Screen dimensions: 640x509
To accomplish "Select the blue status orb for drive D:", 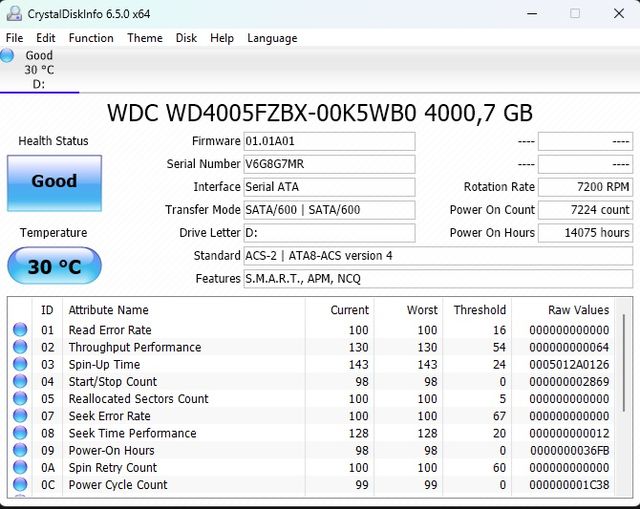I will (x=7, y=55).
